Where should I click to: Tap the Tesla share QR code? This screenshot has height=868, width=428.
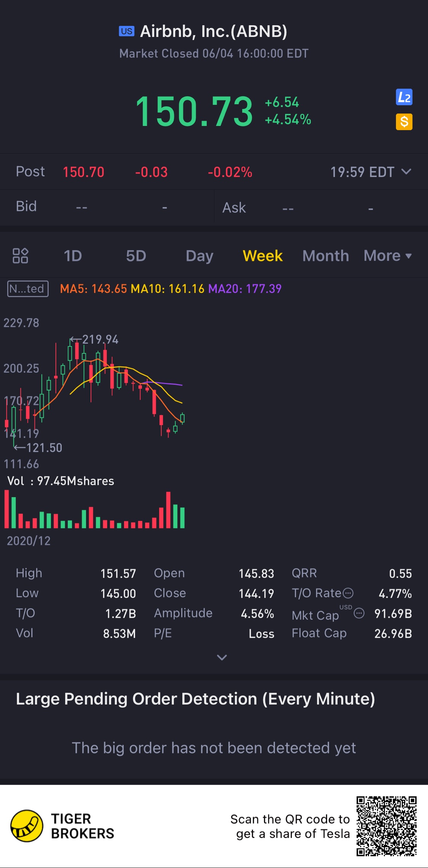point(387,826)
